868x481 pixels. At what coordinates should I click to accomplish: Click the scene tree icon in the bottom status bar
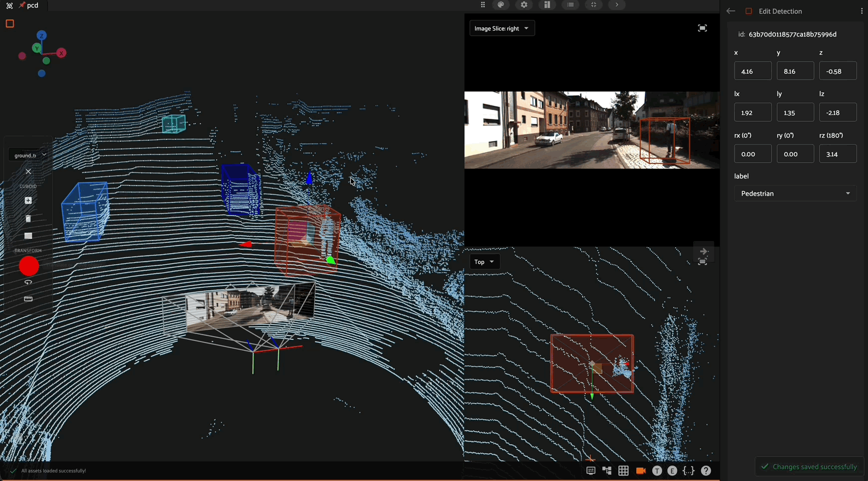(x=607, y=471)
